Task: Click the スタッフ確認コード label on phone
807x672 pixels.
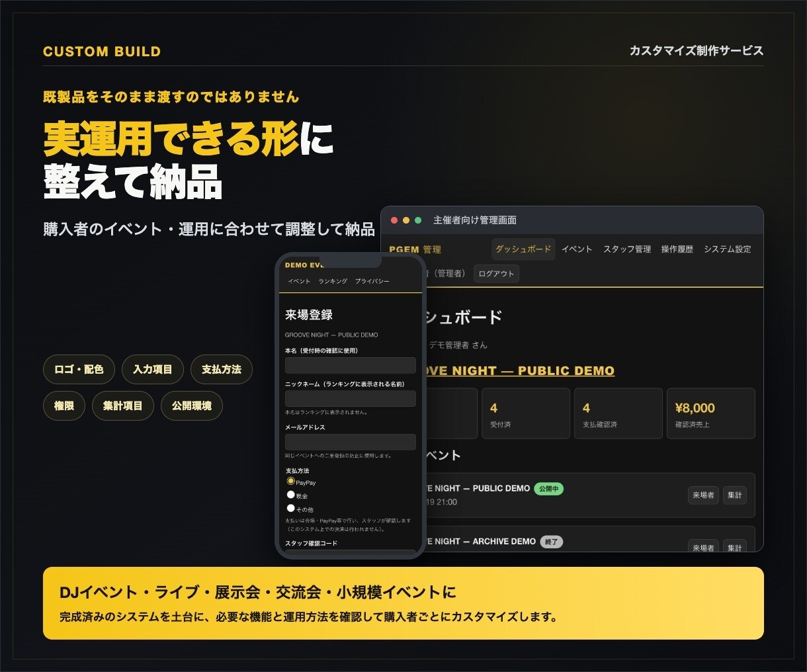Action: [311, 543]
